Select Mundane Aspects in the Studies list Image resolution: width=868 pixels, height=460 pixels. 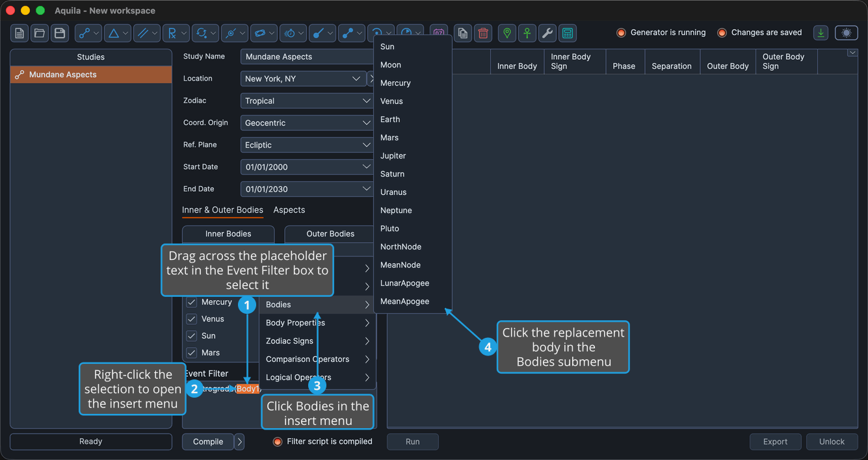[91, 75]
